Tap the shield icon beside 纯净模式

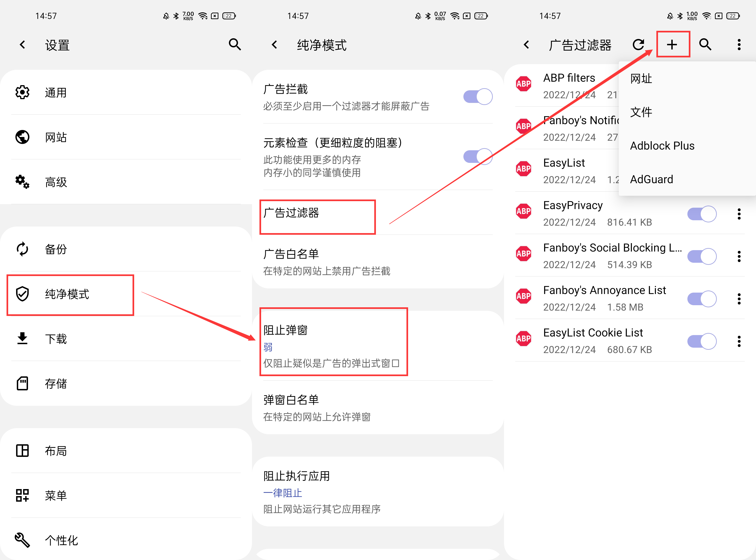tap(22, 294)
